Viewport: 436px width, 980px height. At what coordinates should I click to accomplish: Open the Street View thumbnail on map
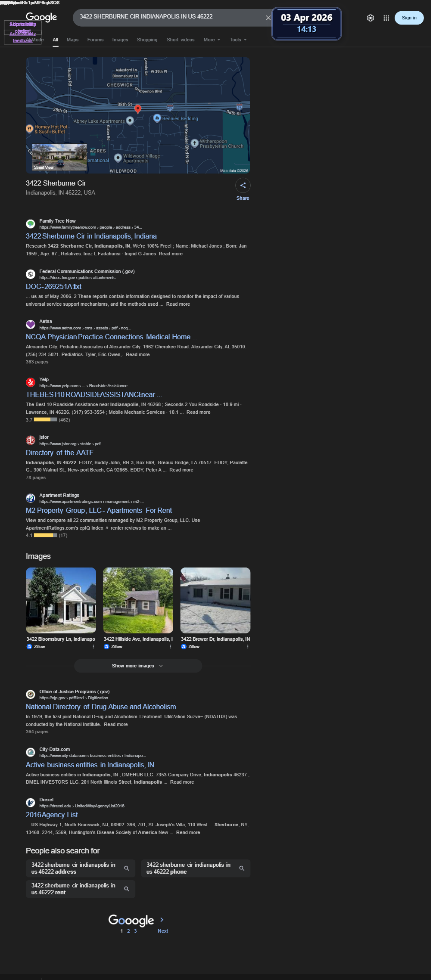[x=59, y=157]
